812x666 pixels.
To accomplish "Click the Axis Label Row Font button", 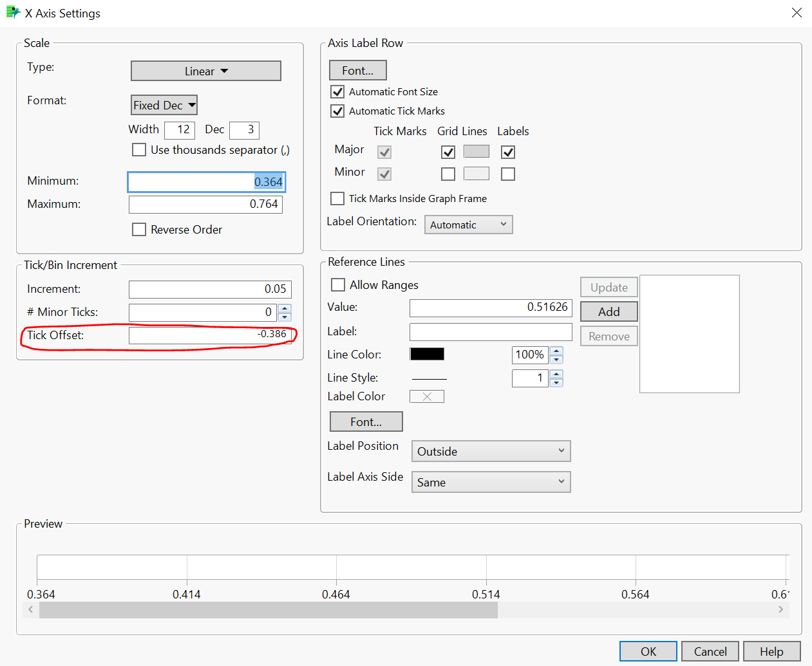I will (357, 70).
